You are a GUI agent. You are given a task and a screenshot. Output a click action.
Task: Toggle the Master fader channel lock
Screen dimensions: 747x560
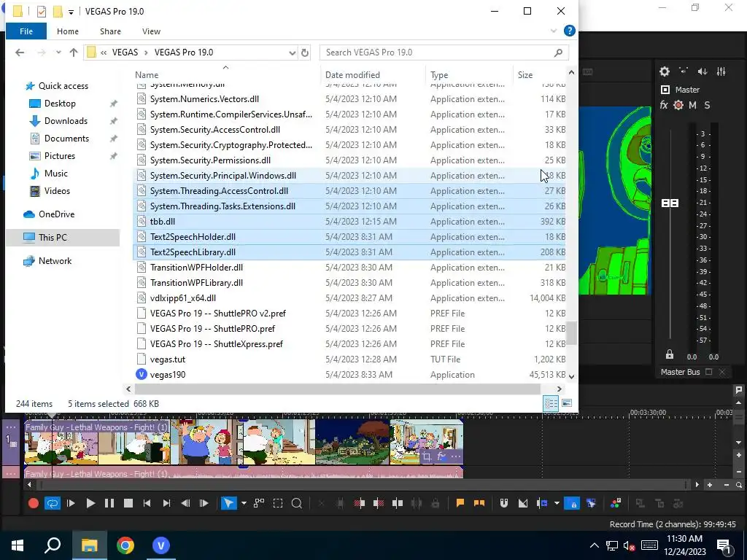coord(670,355)
